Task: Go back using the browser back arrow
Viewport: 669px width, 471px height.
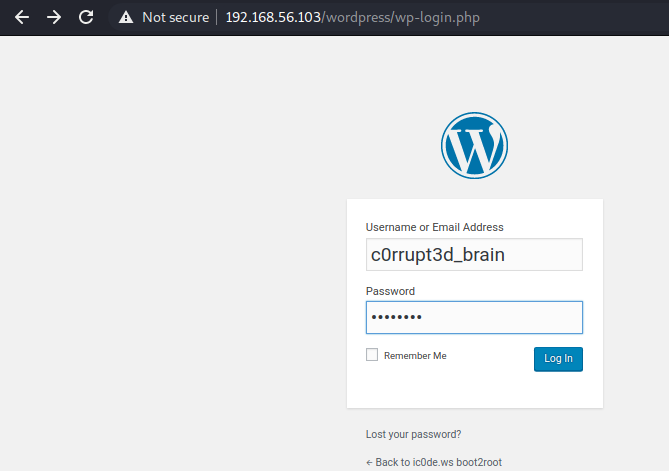Action: tap(21, 17)
